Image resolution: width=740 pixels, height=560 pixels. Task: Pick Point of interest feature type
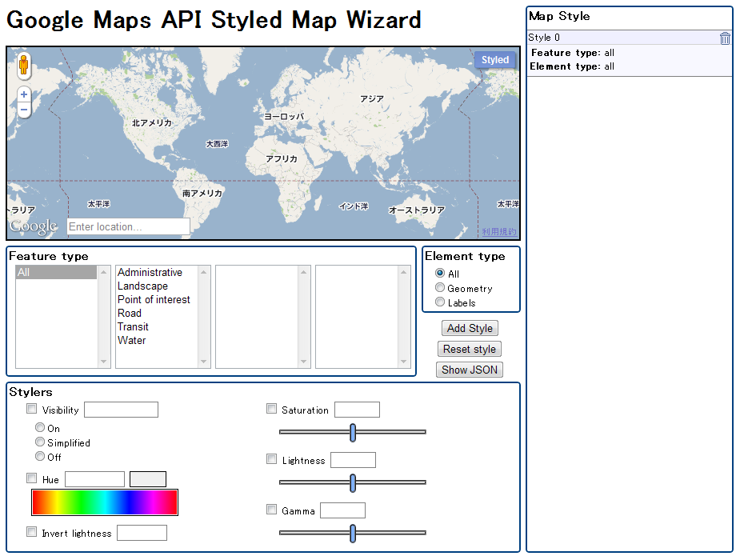point(154,300)
